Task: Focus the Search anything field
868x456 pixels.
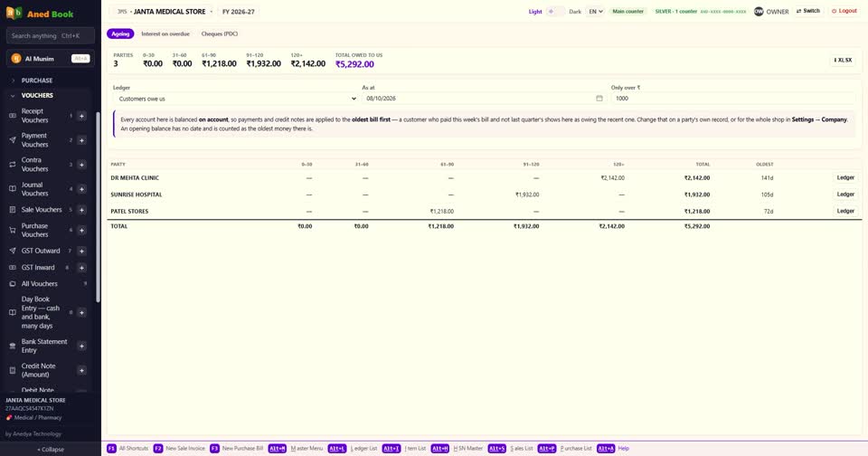Action: click(51, 36)
